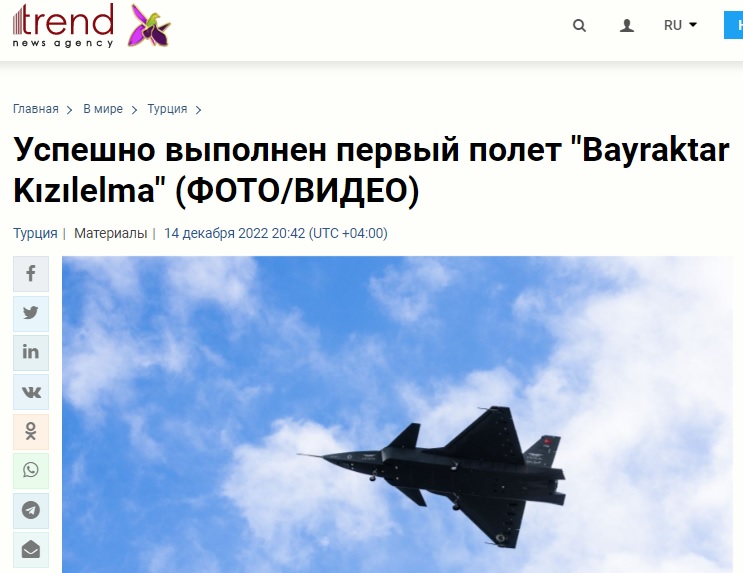The image size is (743, 573).
Task: Open the Kızılelma aircraft photo
Action: (x=397, y=414)
